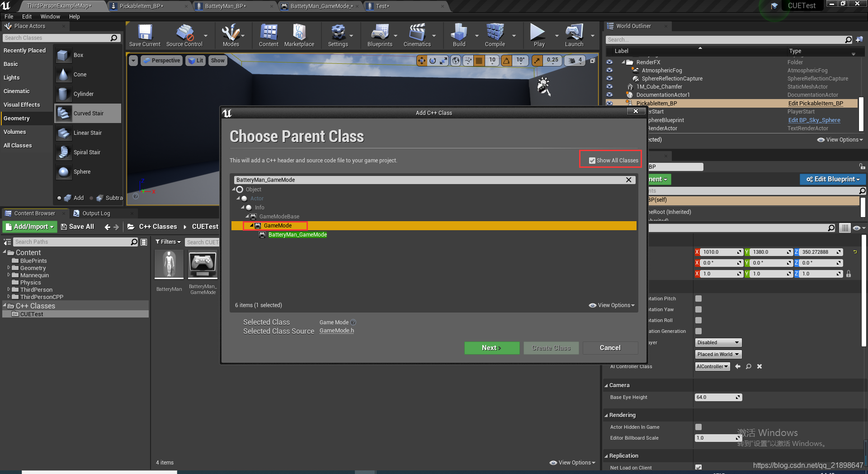Clear the class filter search text
Screen dimensions: 868x474
click(x=628, y=180)
